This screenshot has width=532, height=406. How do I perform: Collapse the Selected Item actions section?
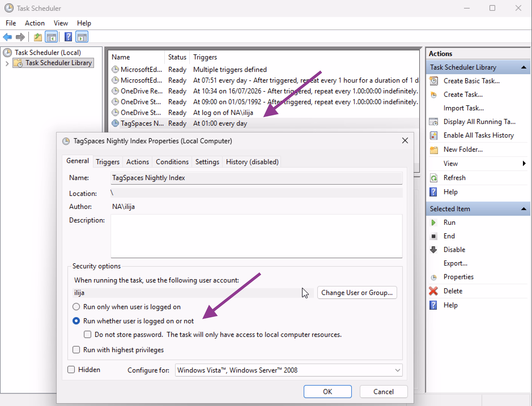click(524, 209)
